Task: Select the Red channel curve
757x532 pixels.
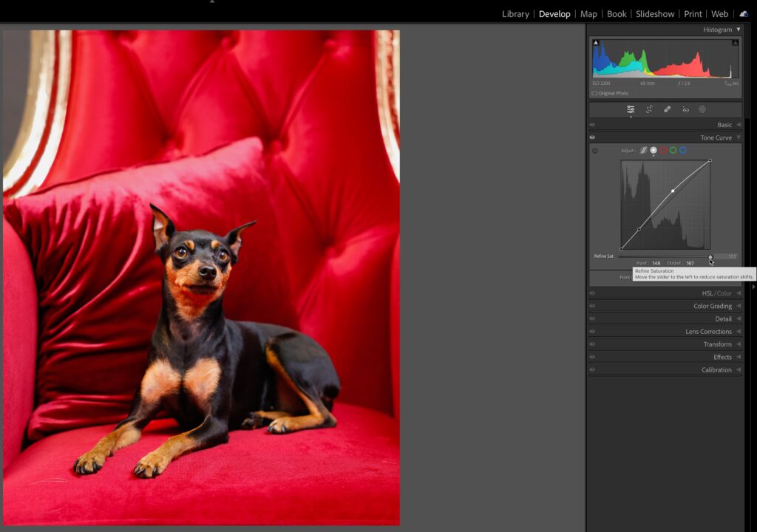Action: click(x=663, y=150)
